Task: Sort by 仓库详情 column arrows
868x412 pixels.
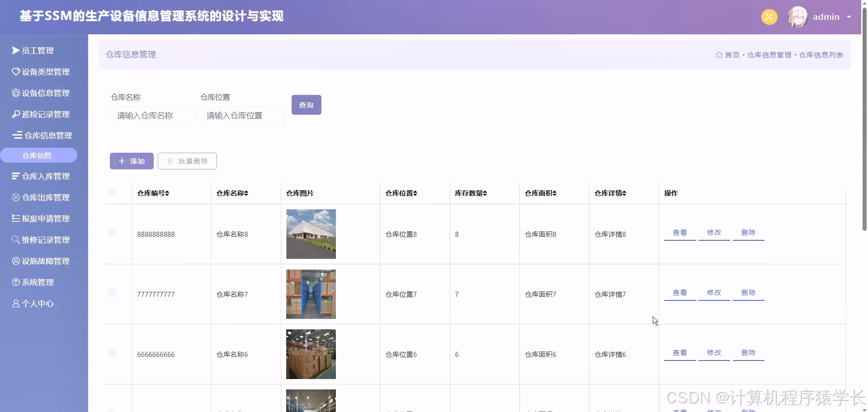Action: point(624,193)
